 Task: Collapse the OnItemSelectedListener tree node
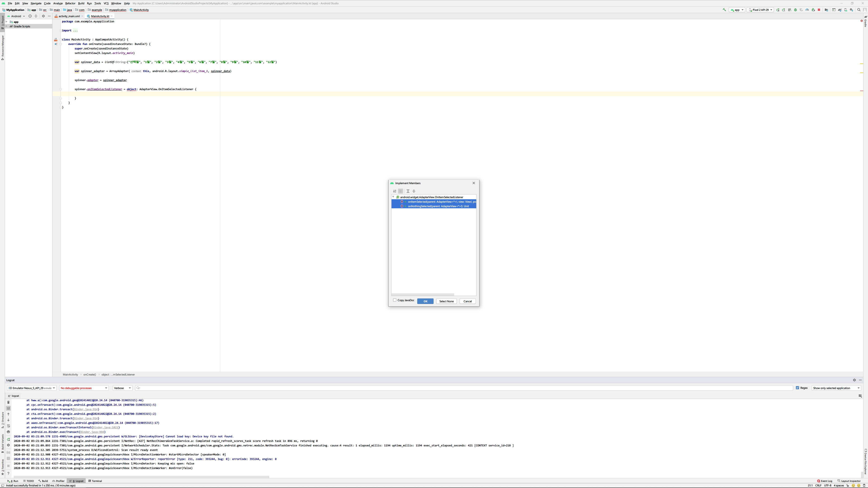click(x=393, y=197)
